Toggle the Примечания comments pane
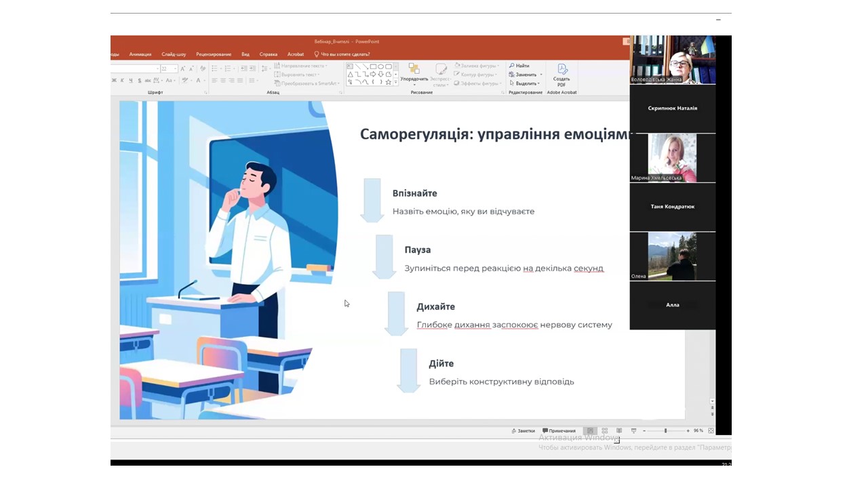This screenshot has height=488, width=868. tap(559, 431)
